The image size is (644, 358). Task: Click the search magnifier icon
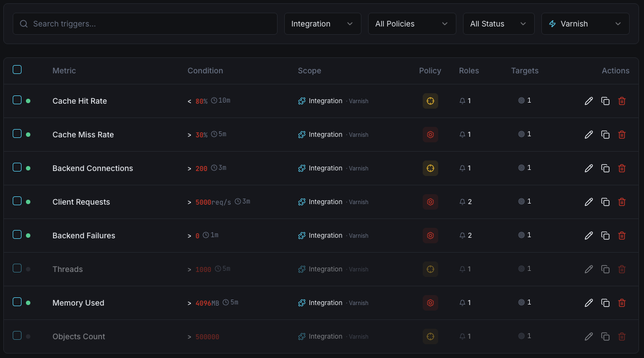pyautogui.click(x=24, y=24)
